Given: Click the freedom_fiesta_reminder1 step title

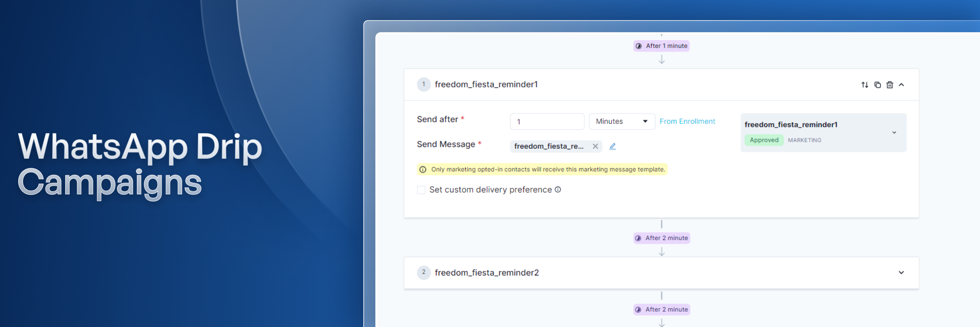Looking at the screenshot, I should point(486,84).
